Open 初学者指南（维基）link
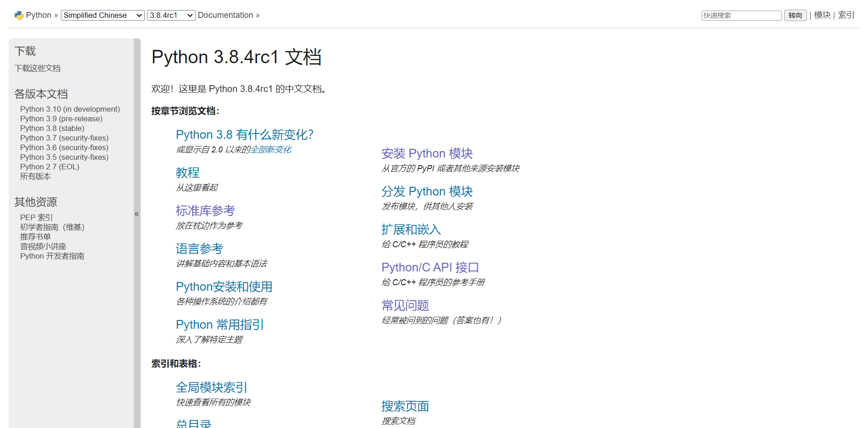Viewport: 868px width, 428px height. 52,227
